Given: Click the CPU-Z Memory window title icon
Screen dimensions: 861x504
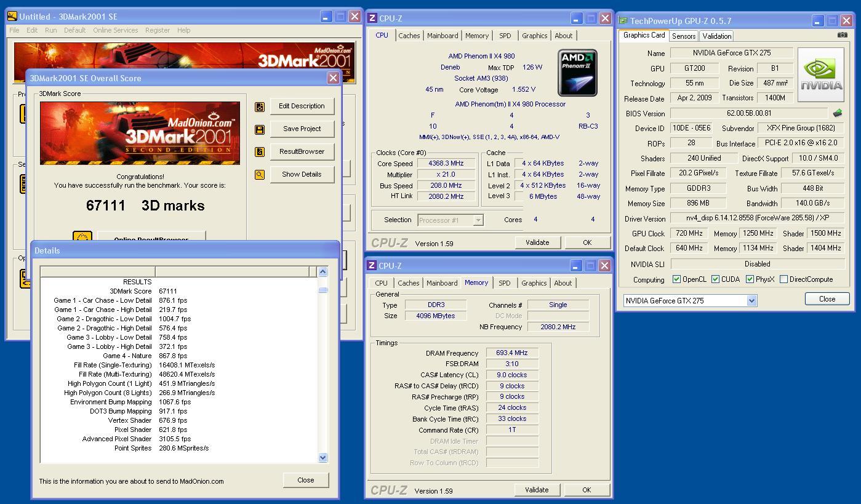Looking at the screenshot, I should click(x=372, y=265).
